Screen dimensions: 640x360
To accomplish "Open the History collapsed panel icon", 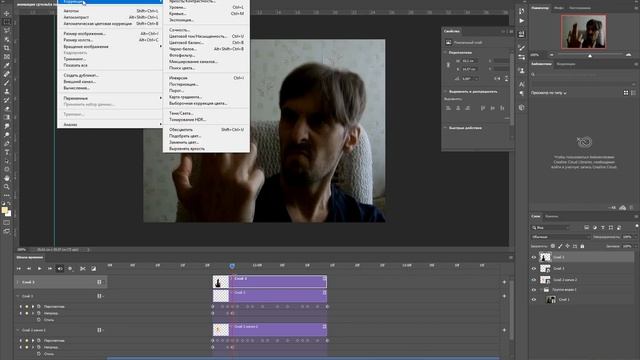I will (x=521, y=11).
